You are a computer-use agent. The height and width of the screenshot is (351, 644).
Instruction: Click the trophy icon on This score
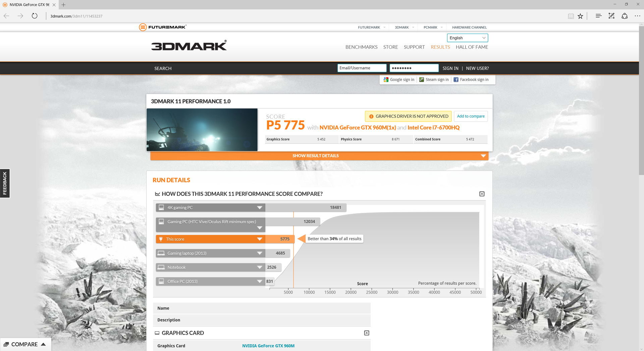tap(161, 239)
